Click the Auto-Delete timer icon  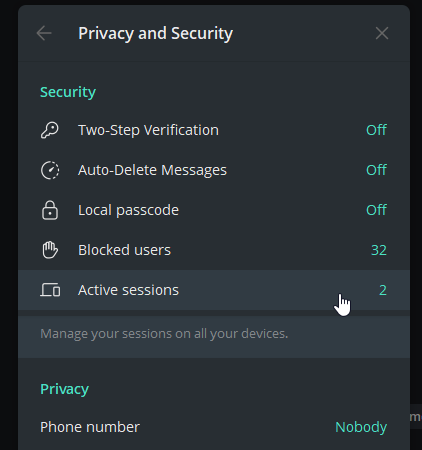click(x=50, y=170)
